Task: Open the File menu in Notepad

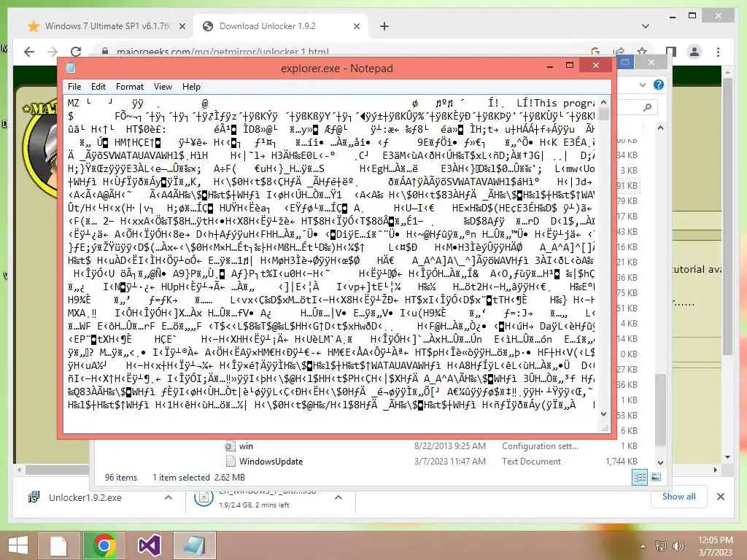Action: point(74,87)
